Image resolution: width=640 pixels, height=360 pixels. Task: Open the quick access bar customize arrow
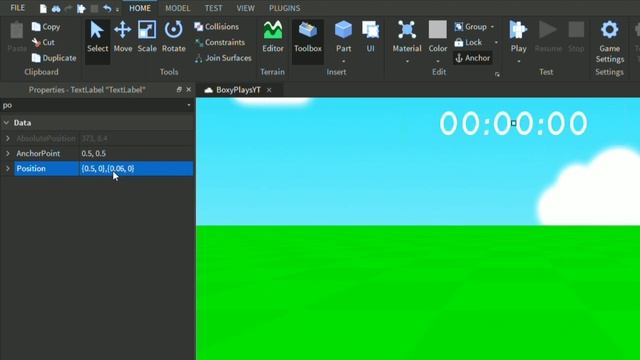point(118,9)
